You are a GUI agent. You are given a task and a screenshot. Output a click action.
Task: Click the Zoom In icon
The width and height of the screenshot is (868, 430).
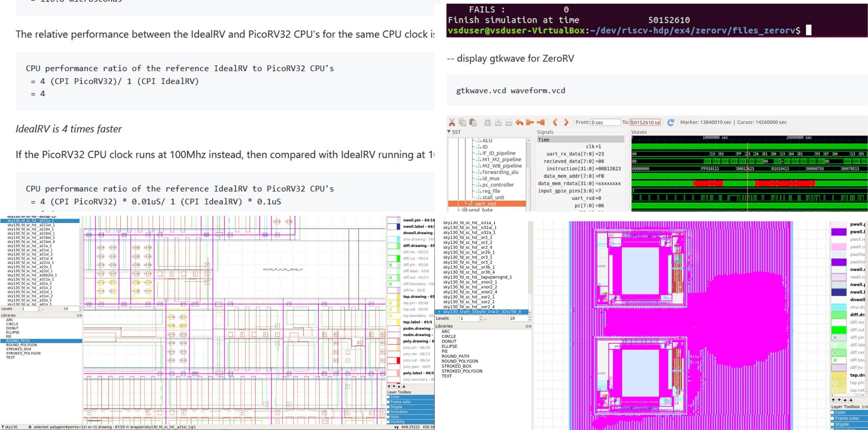(x=498, y=122)
